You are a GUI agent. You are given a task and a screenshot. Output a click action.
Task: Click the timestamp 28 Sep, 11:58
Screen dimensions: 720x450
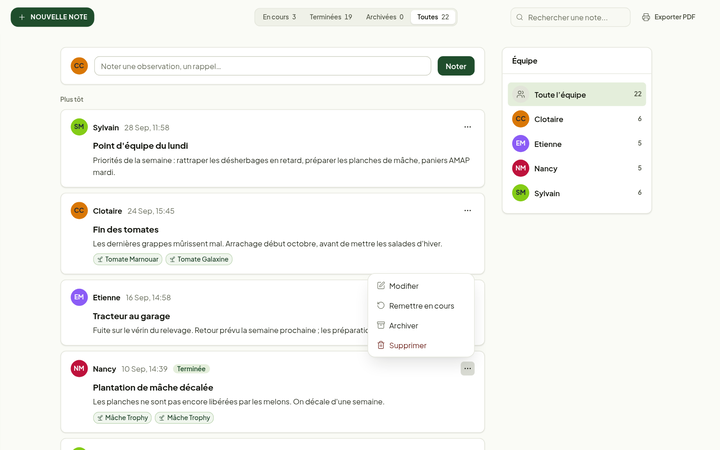click(x=146, y=128)
